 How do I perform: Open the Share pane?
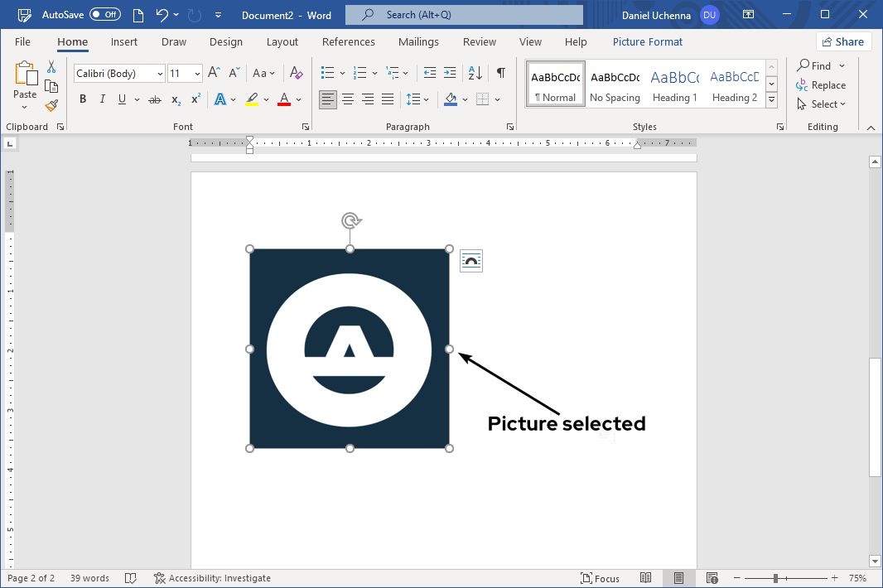[843, 41]
